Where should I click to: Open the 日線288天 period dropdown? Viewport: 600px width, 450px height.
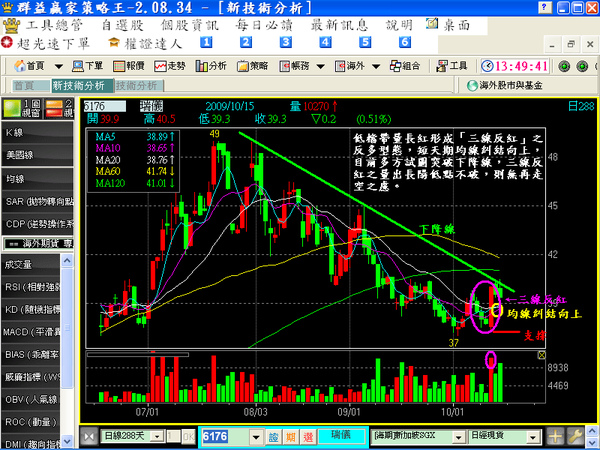pos(157,437)
